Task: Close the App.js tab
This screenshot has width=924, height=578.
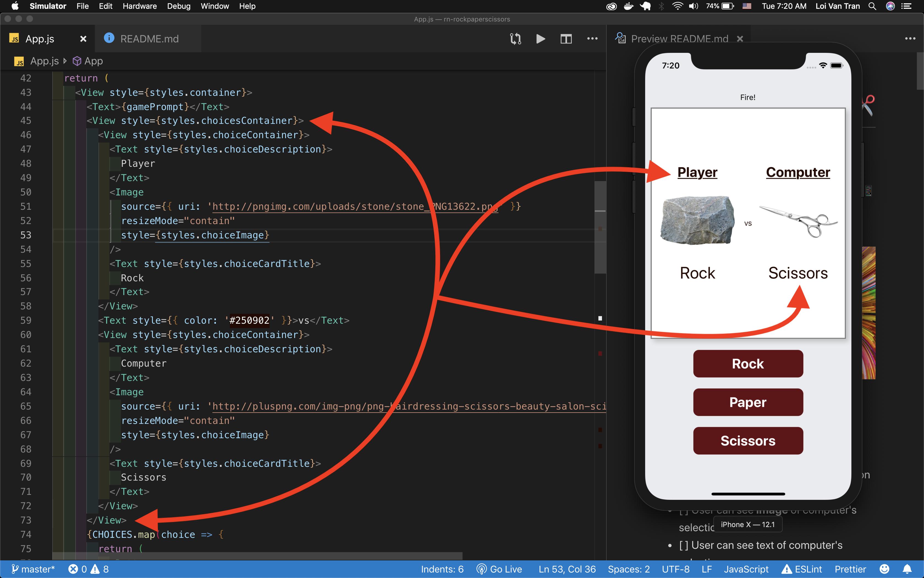Action: click(x=83, y=39)
